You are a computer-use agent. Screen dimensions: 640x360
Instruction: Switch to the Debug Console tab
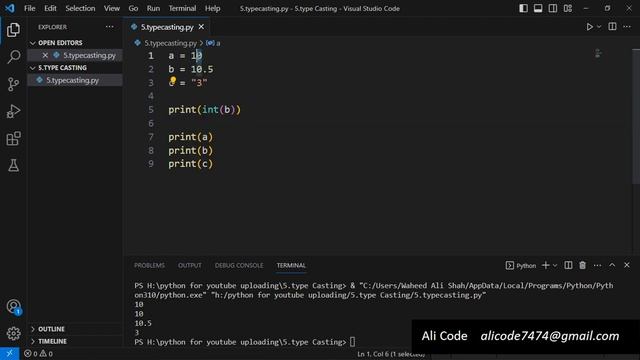[x=239, y=265]
